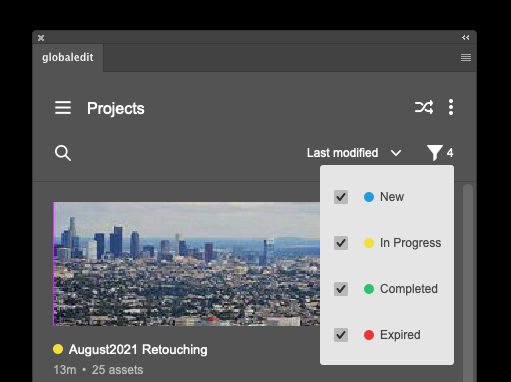Open the three-dot more options menu

pyautogui.click(x=451, y=107)
